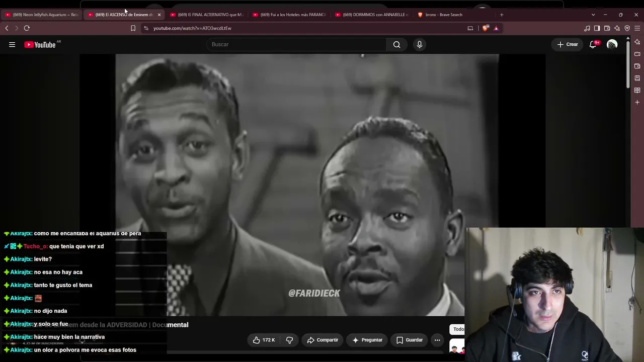Reload the current YouTube page
The height and width of the screenshot is (362, 644).
pyautogui.click(x=27, y=28)
